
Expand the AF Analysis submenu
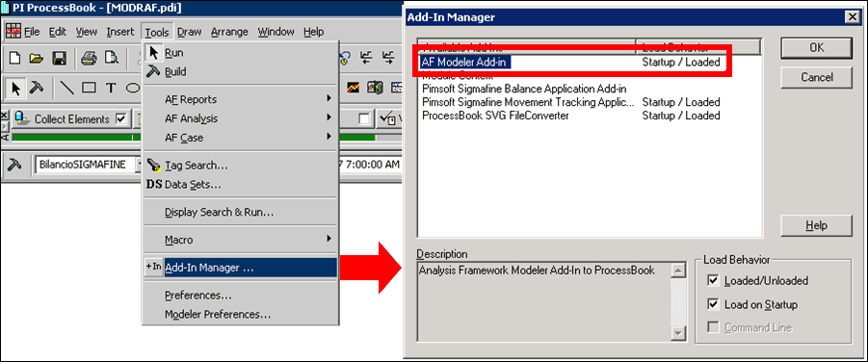pyautogui.click(x=240, y=118)
